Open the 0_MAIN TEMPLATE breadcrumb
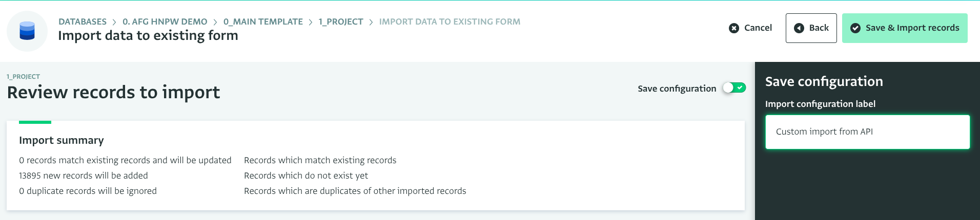 263,21
